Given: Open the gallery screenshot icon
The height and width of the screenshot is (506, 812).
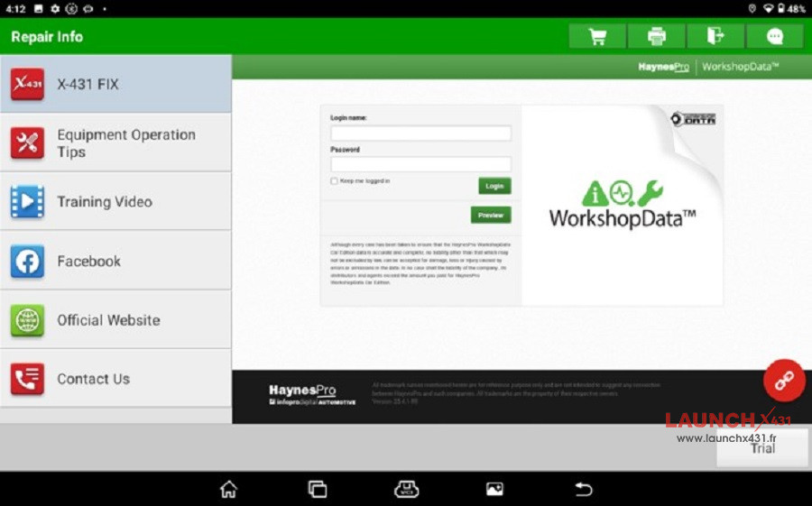Looking at the screenshot, I should 494,489.
